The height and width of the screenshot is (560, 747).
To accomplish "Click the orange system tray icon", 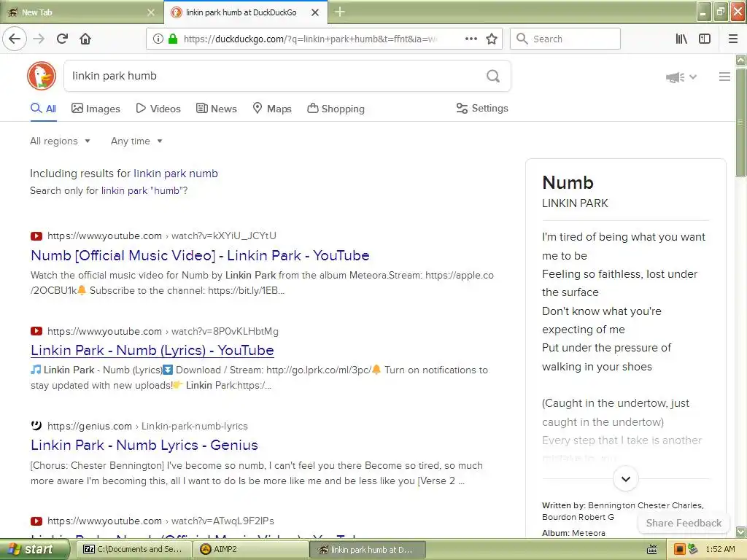I will click(679, 549).
